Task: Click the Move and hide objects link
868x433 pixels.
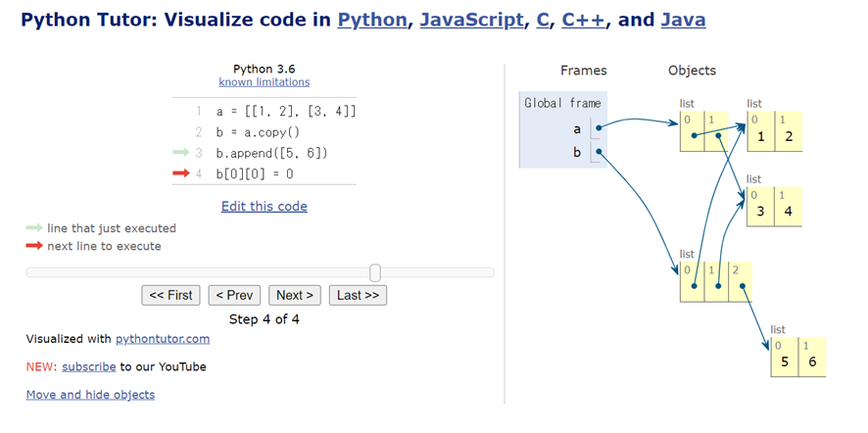Action: (x=90, y=395)
